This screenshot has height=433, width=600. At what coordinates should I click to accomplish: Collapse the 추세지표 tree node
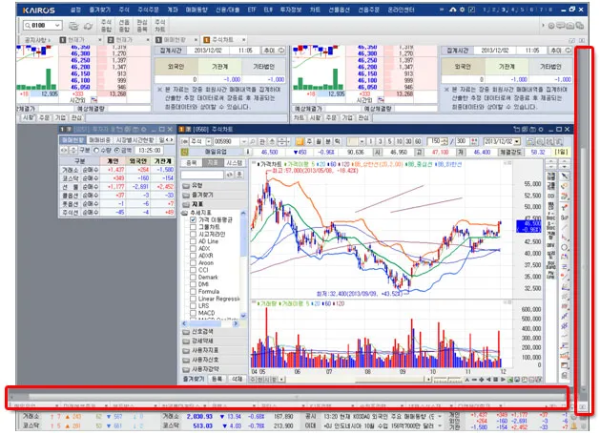click(185, 213)
